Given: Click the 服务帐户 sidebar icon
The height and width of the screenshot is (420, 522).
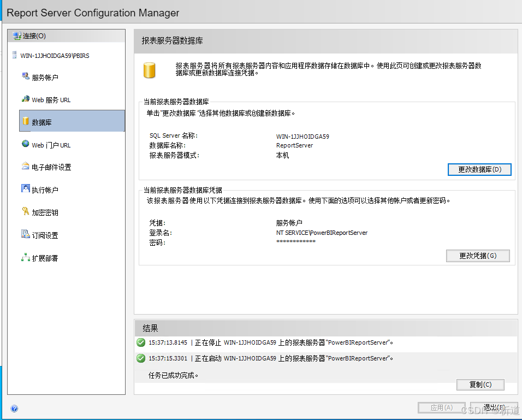Looking at the screenshot, I should pyautogui.click(x=25, y=76).
